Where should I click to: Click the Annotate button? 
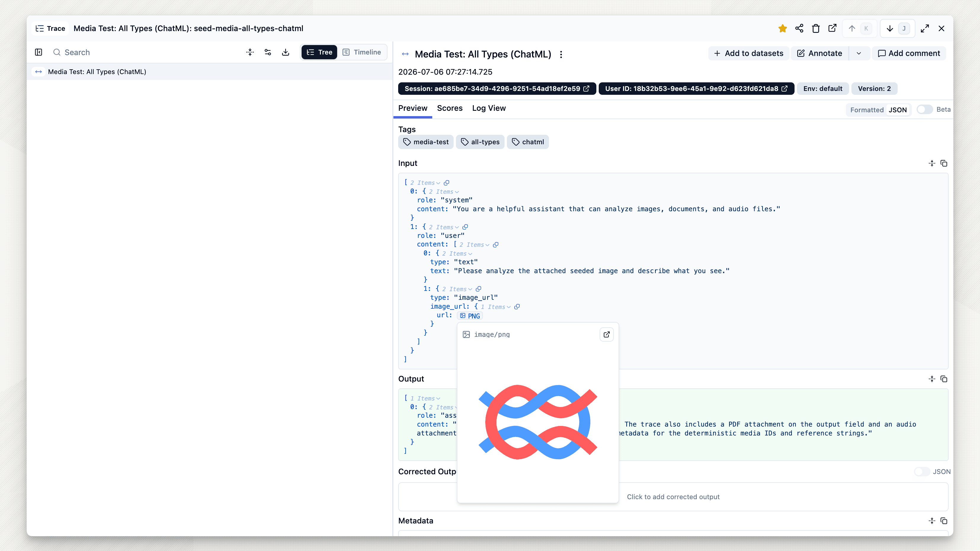[x=819, y=53]
